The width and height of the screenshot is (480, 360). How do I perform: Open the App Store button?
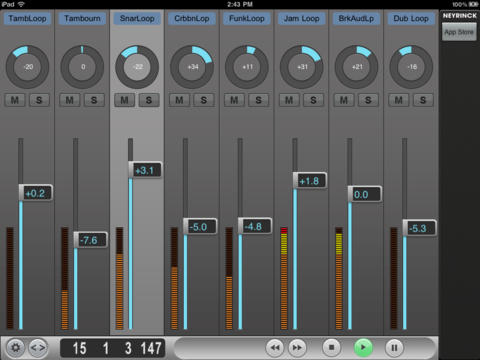tap(459, 32)
